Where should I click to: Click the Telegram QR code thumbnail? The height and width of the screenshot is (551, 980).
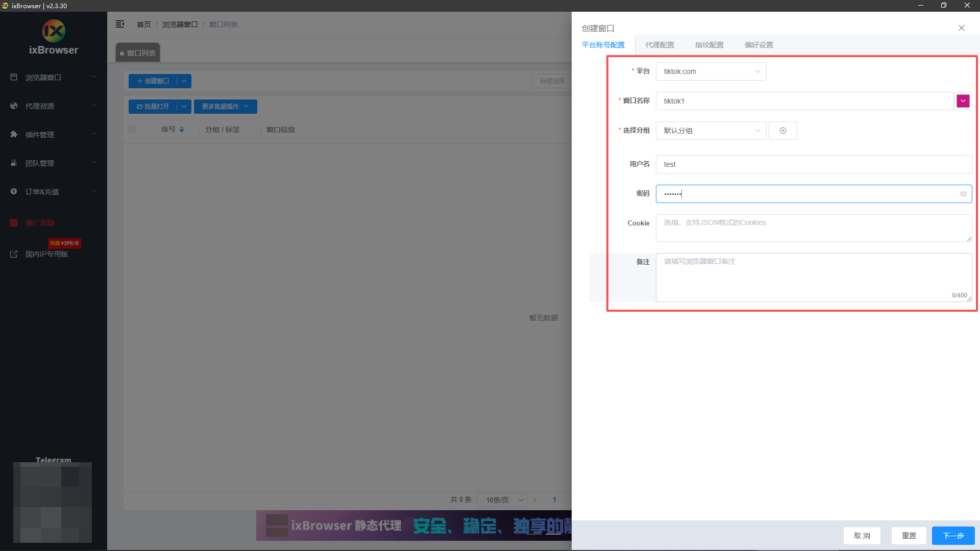click(53, 503)
